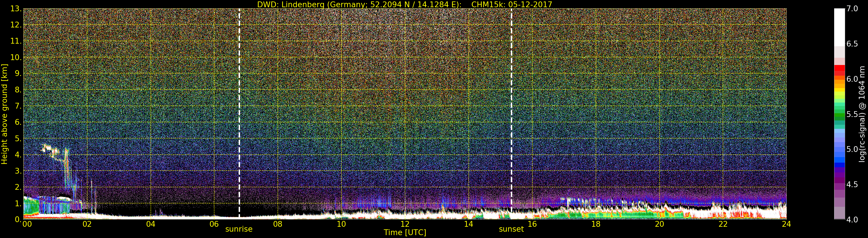The height and width of the screenshot is (238, 868).
Task: Click the time axis tick '10'
Action: click(x=341, y=224)
